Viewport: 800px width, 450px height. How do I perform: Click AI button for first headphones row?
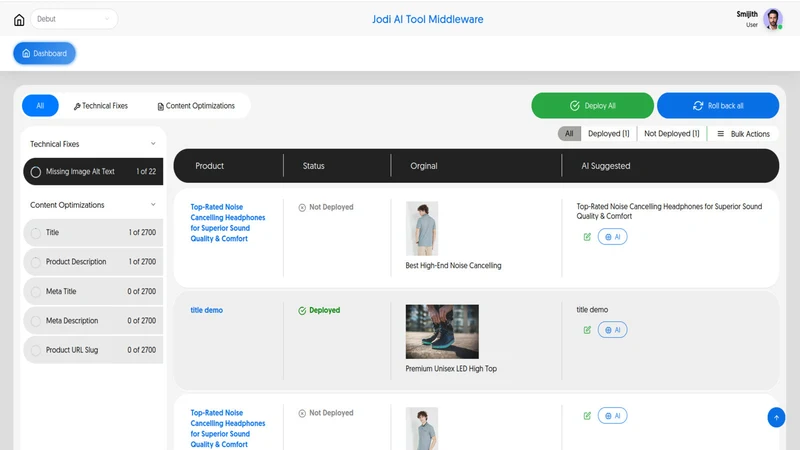click(612, 237)
